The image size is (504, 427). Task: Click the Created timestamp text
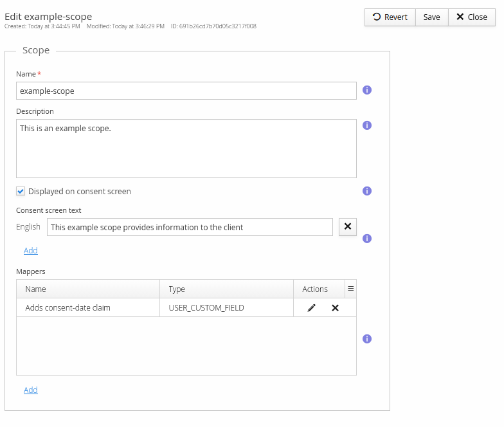point(42,26)
